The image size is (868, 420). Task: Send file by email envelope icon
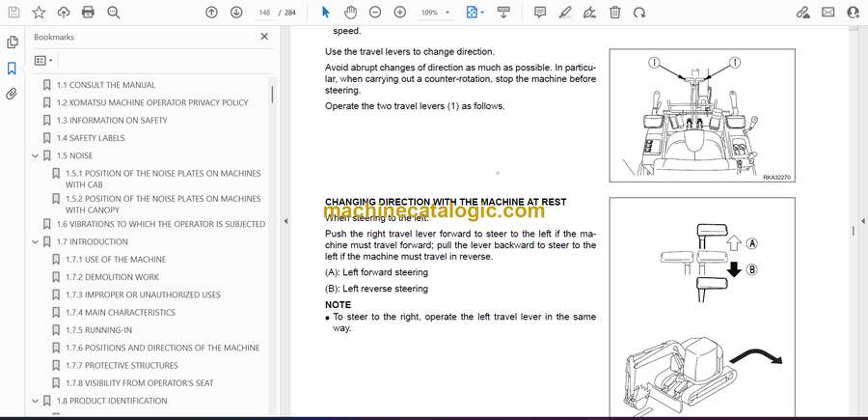click(828, 13)
